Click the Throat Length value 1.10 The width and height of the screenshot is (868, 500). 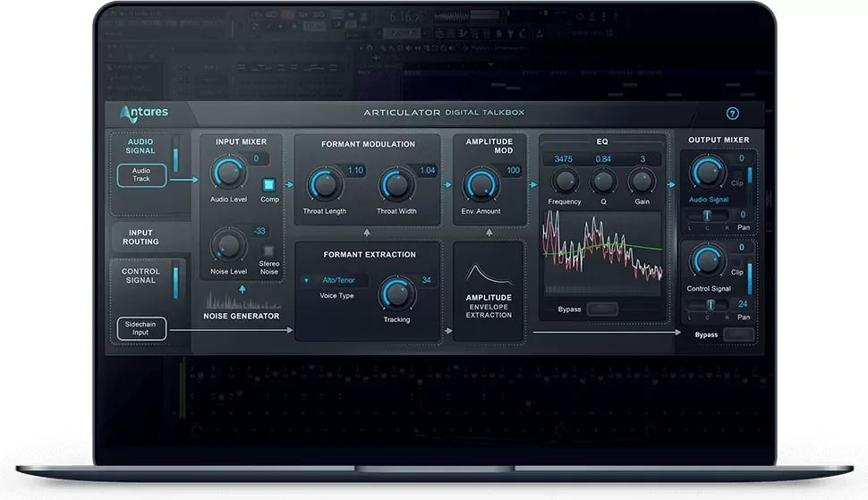[355, 170]
